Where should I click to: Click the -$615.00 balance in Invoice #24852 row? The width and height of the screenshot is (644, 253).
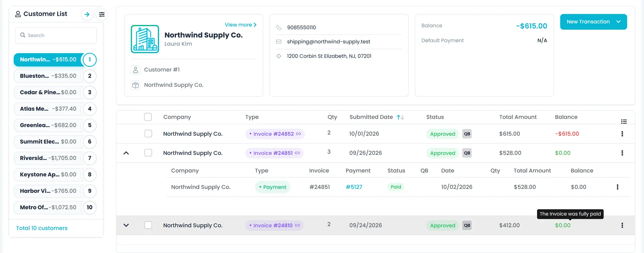coord(567,134)
